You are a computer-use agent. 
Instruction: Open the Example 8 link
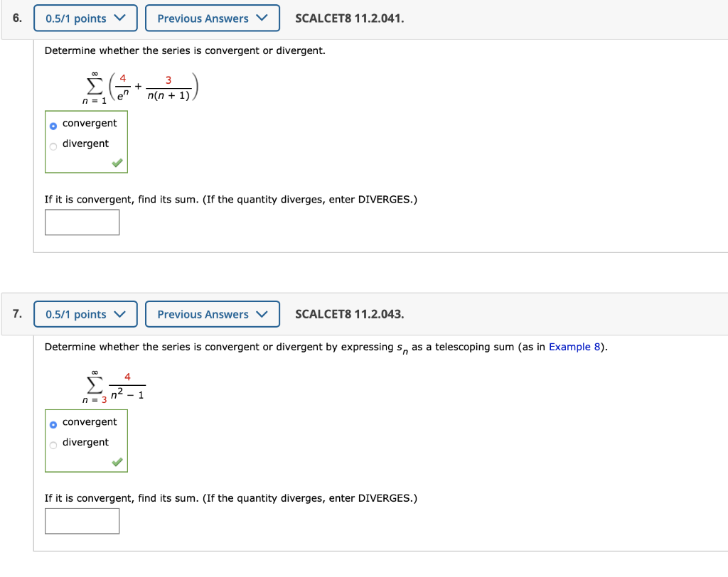574,347
